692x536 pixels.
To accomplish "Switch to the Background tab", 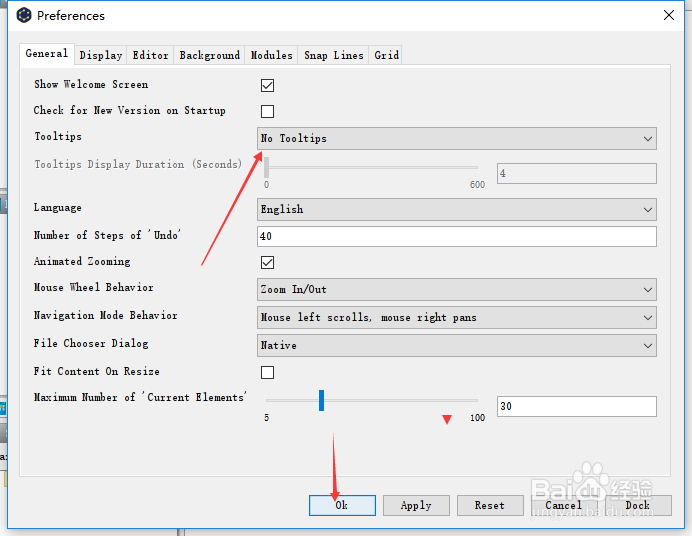I will (210, 56).
